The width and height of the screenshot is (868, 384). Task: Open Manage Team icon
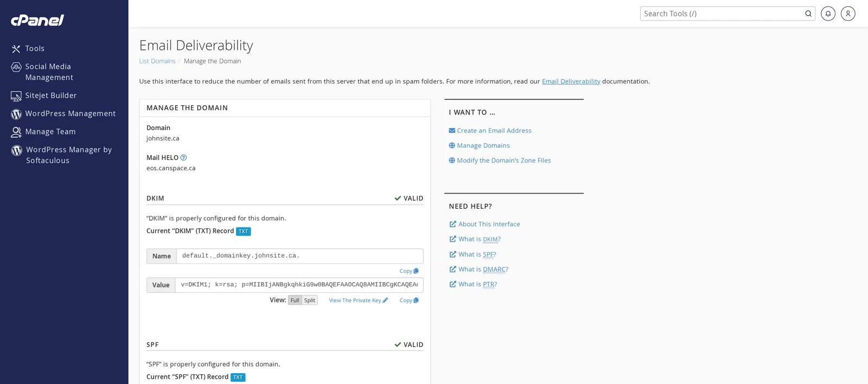tap(16, 132)
